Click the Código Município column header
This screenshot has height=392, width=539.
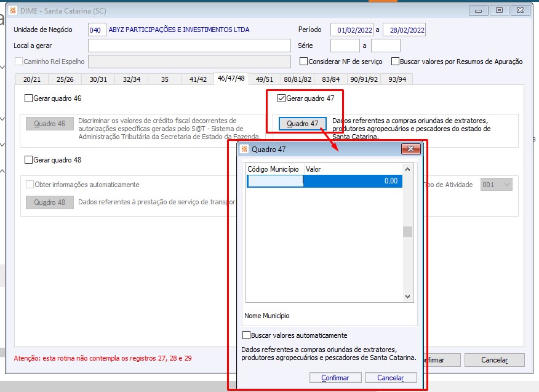(x=275, y=169)
